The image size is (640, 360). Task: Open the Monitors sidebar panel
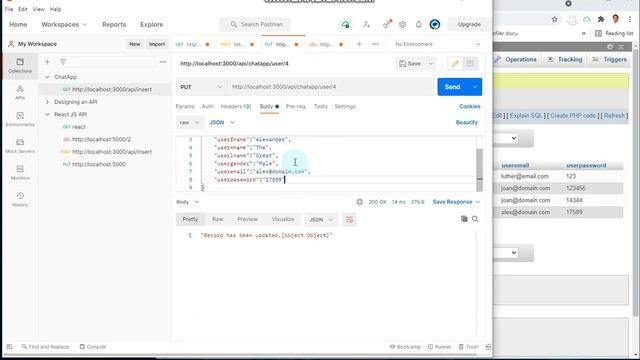pos(20,172)
